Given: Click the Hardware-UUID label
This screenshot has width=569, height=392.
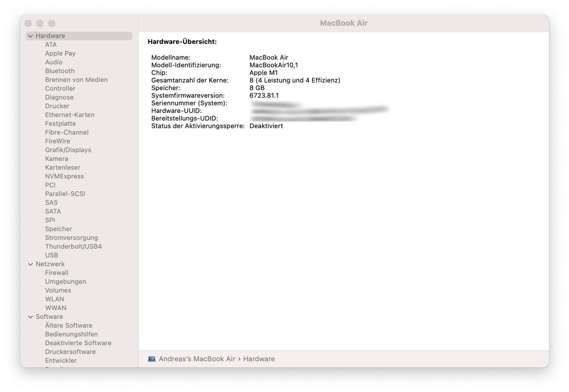Looking at the screenshot, I should click(x=177, y=111).
